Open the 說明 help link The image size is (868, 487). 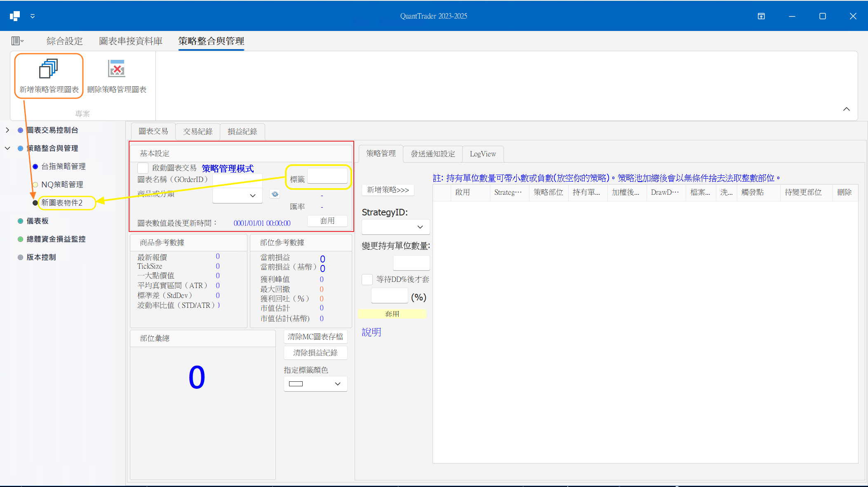(371, 332)
